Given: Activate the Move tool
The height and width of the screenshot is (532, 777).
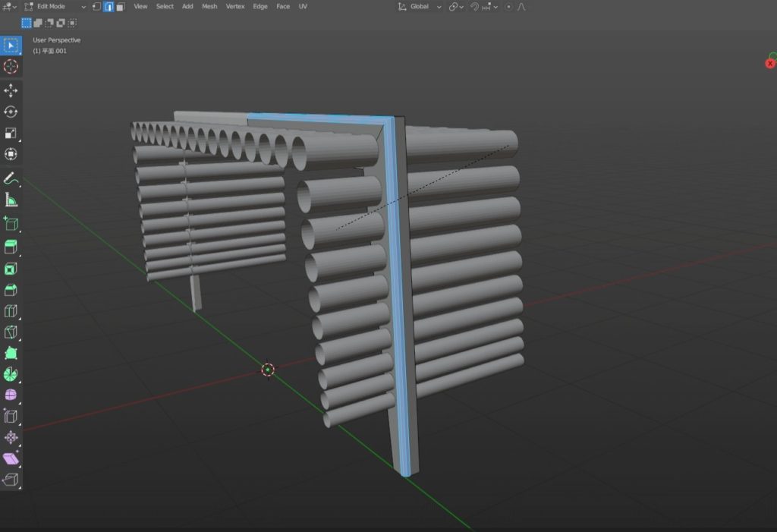Looking at the screenshot, I should 11,90.
